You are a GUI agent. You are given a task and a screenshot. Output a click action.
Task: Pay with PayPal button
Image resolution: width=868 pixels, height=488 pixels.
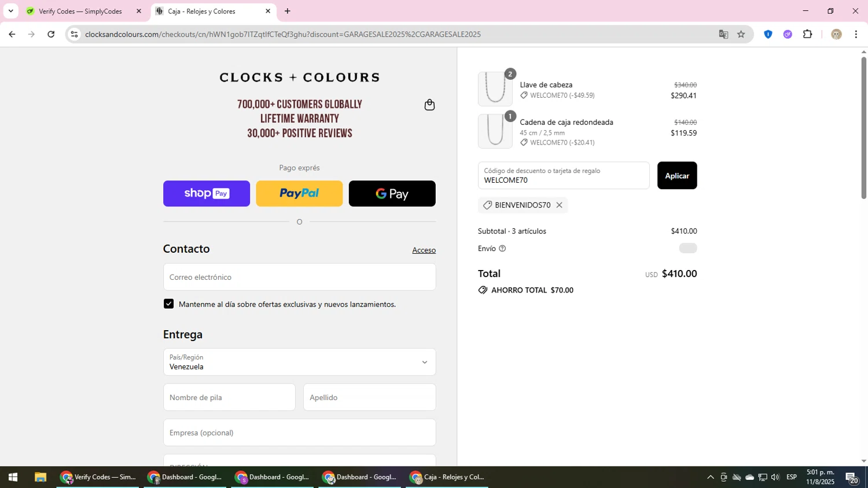pos(299,194)
